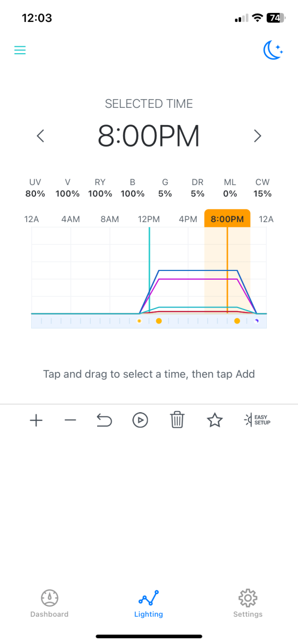The height and width of the screenshot is (644, 298).
Task: Toggle the moon night mode icon
Action: pyautogui.click(x=273, y=50)
